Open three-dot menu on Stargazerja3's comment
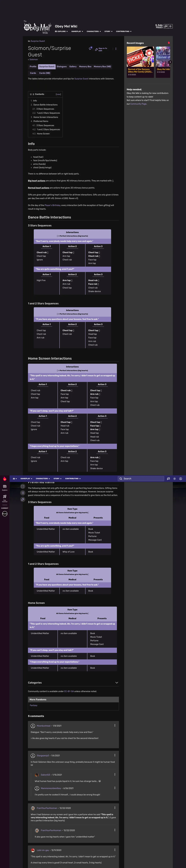The height and width of the screenshot is (868, 186). point(115,755)
